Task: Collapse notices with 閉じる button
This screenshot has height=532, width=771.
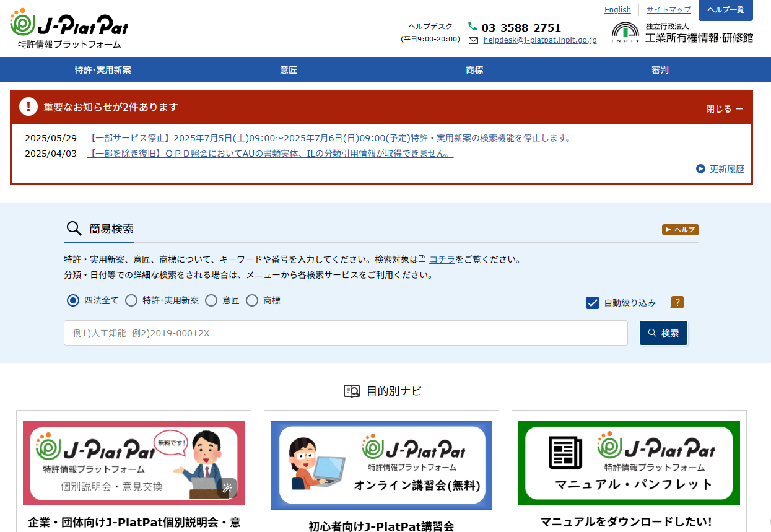Action: 725,108
